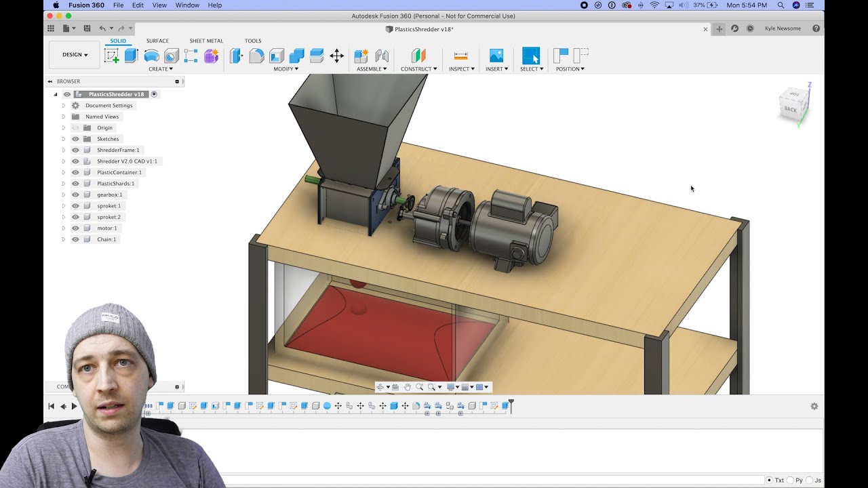
Task: Select the Fillet tool
Action: pos(256,56)
